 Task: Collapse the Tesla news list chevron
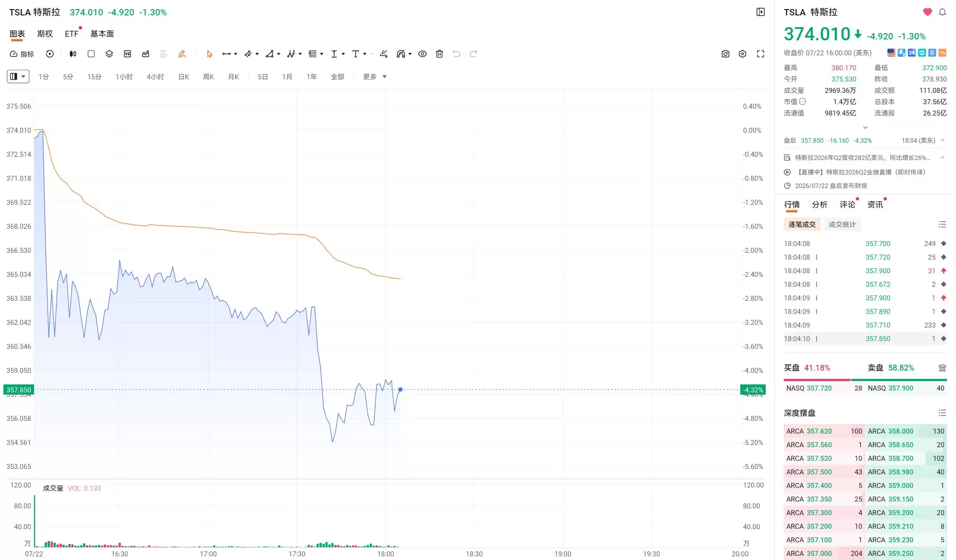[942, 158]
